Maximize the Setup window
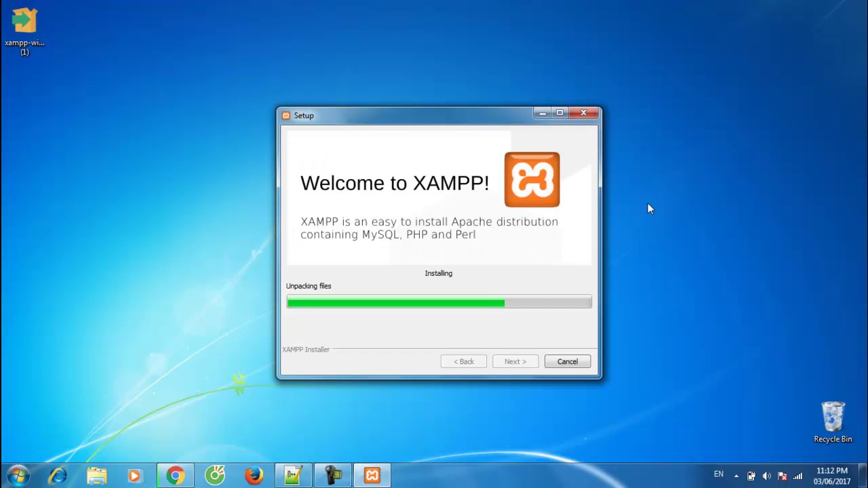This screenshot has height=488, width=868. coord(559,113)
